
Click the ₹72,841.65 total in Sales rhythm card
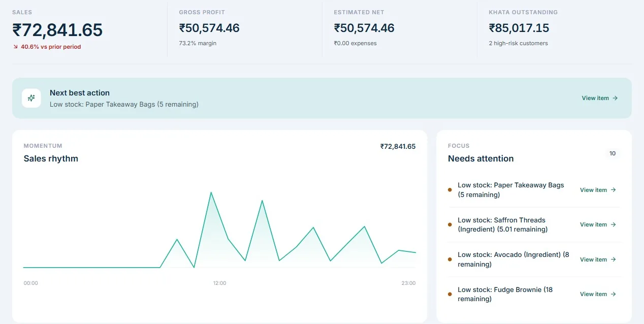(x=398, y=146)
